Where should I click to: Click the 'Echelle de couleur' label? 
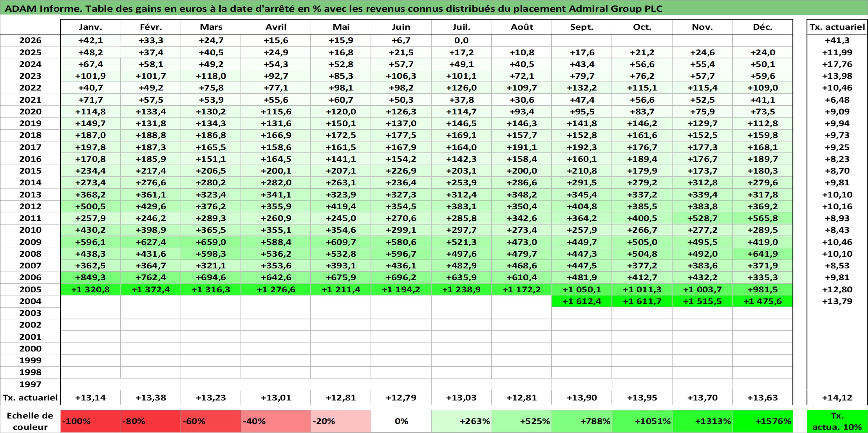pos(30,421)
